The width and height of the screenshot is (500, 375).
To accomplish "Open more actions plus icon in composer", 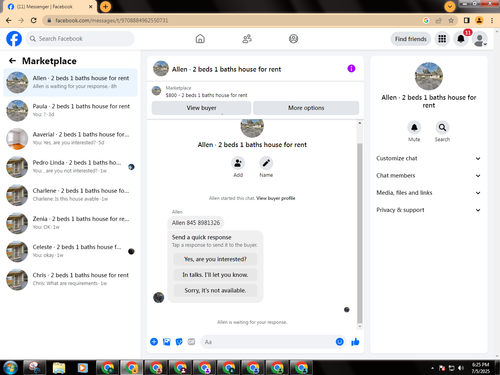I will [x=154, y=342].
